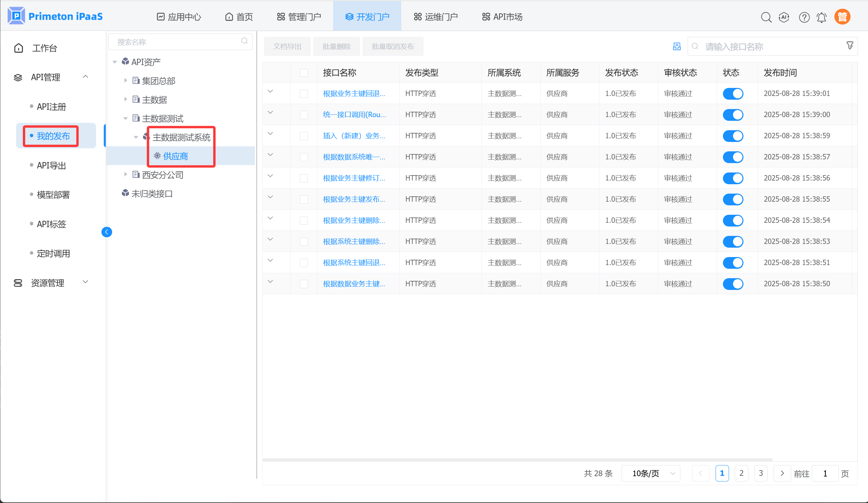Check the select-all header checkbox
This screenshot has height=503, width=868.
click(304, 72)
